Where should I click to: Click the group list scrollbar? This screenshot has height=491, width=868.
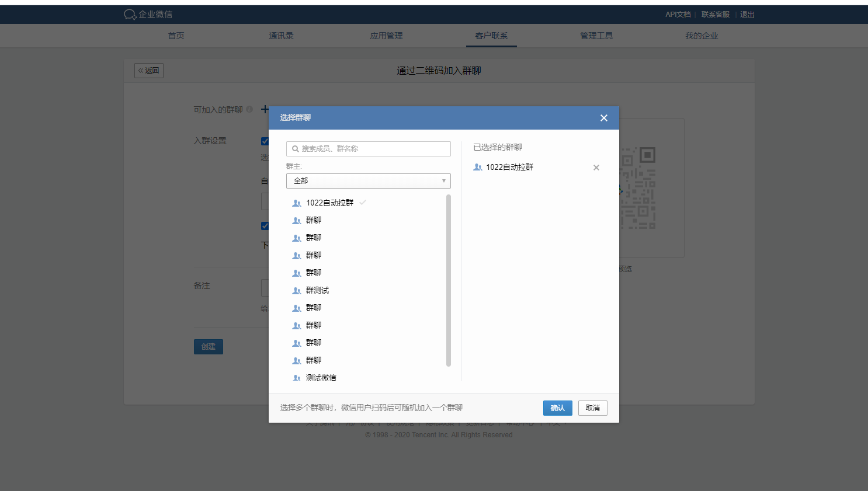click(x=449, y=280)
